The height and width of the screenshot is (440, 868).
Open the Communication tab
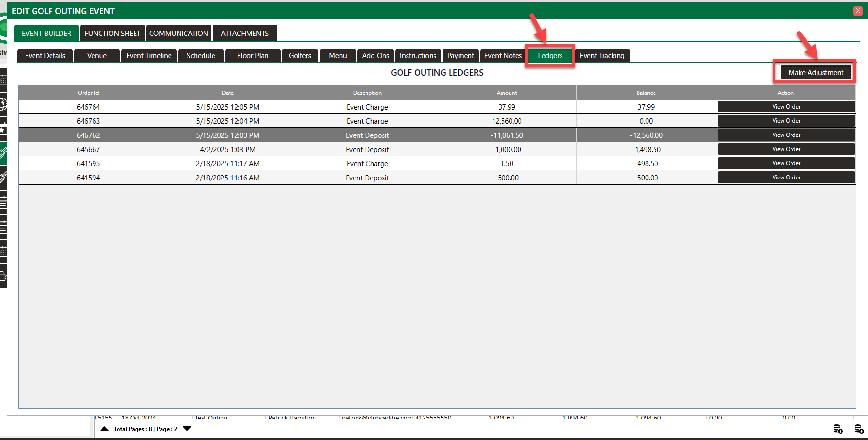click(x=179, y=33)
